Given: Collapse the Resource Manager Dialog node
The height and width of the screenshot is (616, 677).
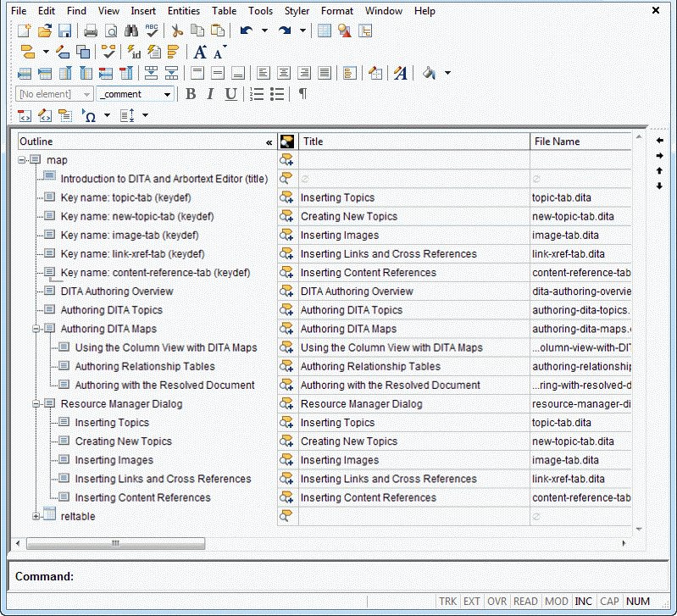Looking at the screenshot, I should pyautogui.click(x=36, y=404).
